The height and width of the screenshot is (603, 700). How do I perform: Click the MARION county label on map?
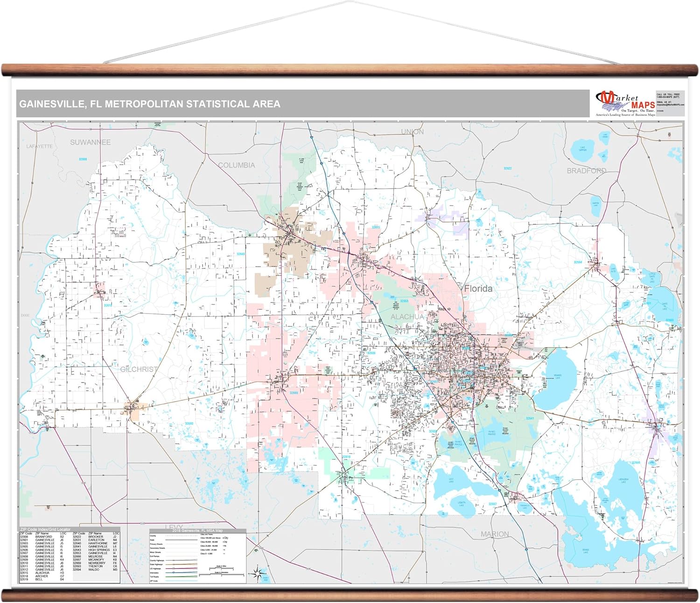[495, 534]
